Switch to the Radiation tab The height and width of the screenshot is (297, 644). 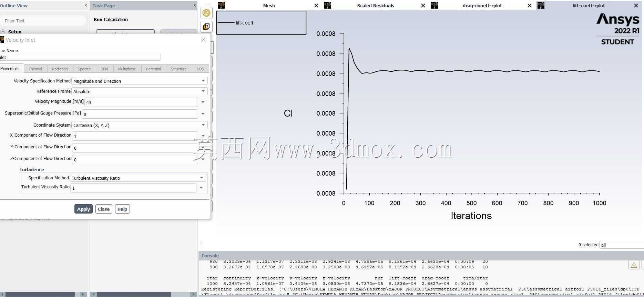point(60,69)
